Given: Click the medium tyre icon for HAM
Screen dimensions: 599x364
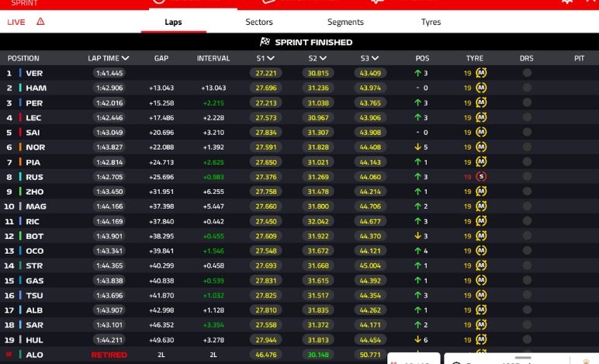Looking at the screenshot, I should (x=481, y=88).
